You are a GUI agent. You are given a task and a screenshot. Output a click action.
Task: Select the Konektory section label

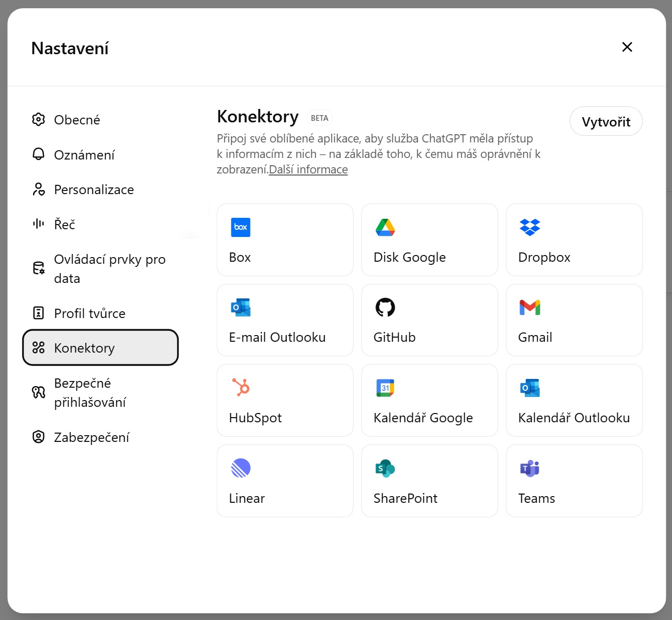tap(84, 348)
